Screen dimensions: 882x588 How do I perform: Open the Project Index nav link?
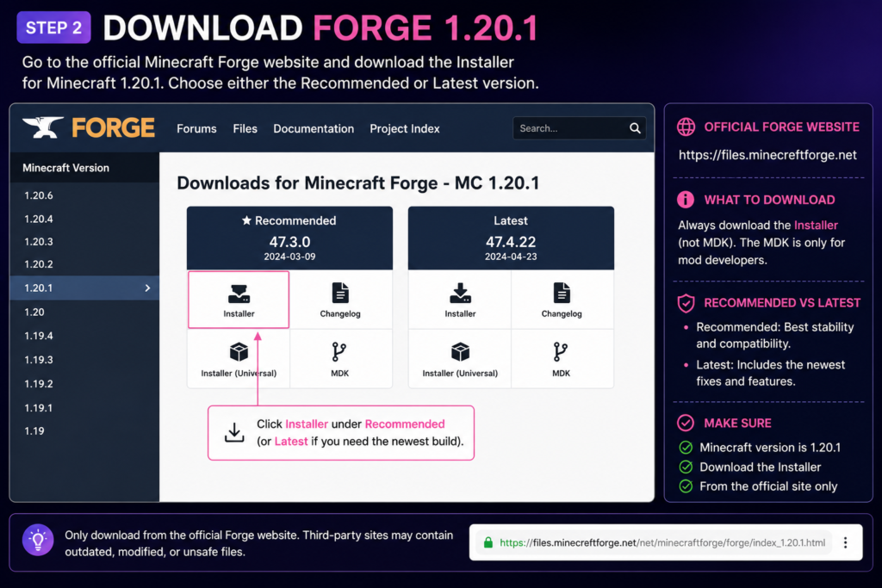click(405, 129)
